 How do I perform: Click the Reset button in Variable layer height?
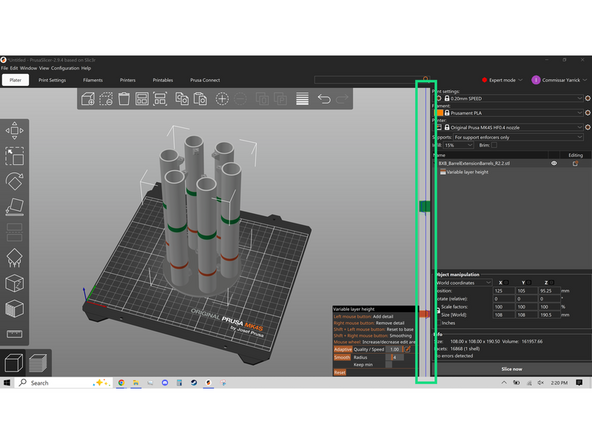point(340,372)
